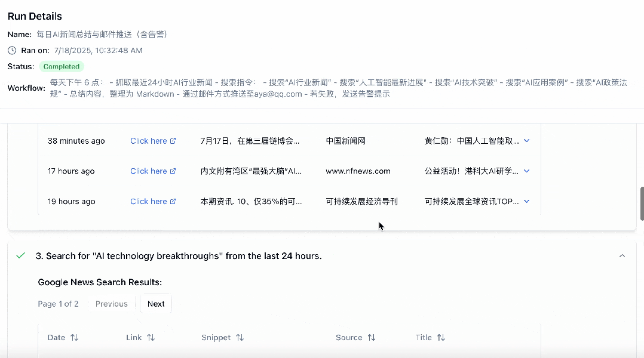This screenshot has width=644, height=358.
Task: Click the Completed status badge
Action: [61, 67]
